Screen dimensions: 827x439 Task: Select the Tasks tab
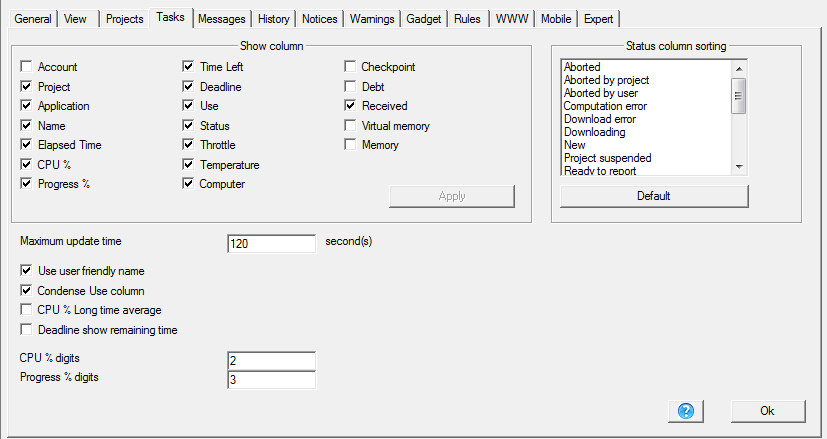point(170,17)
